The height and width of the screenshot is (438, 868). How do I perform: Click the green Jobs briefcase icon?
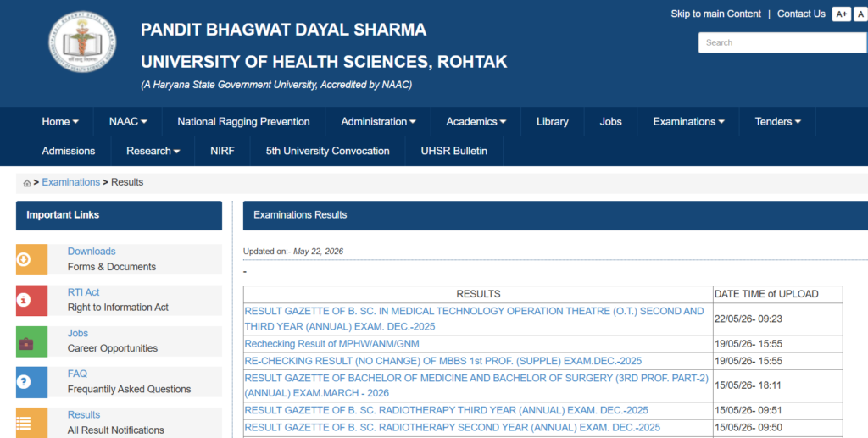coord(31,341)
